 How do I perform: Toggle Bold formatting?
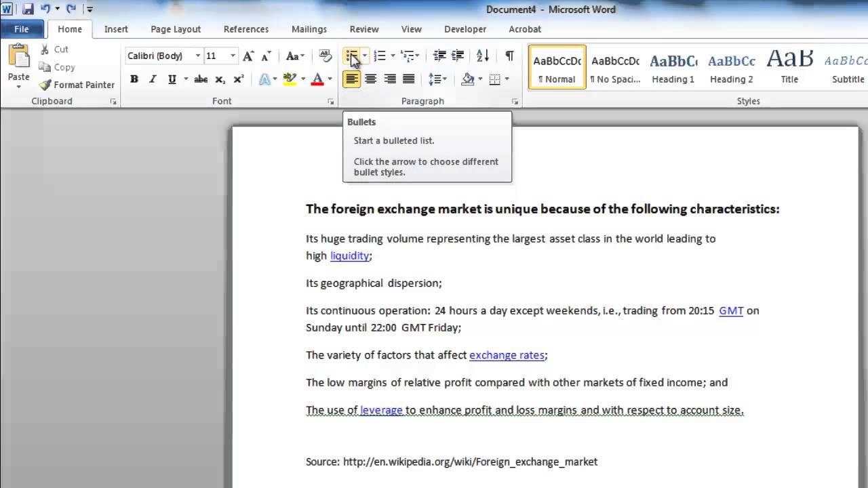pyautogui.click(x=134, y=79)
